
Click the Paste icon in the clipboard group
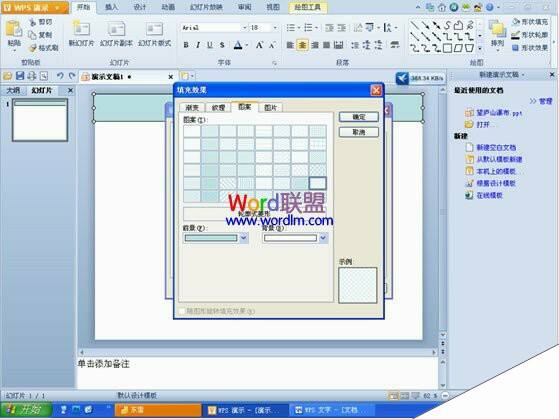(x=14, y=29)
